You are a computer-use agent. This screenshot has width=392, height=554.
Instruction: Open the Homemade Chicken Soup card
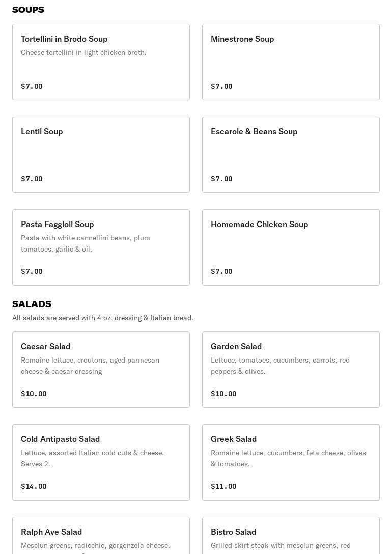click(x=291, y=247)
